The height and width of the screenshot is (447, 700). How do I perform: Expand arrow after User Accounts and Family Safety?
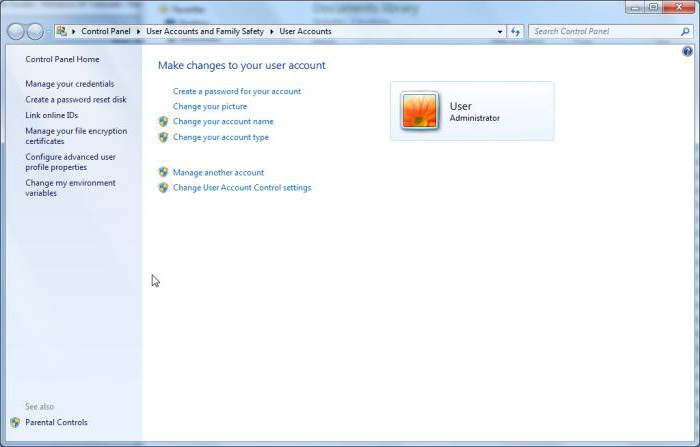272,32
